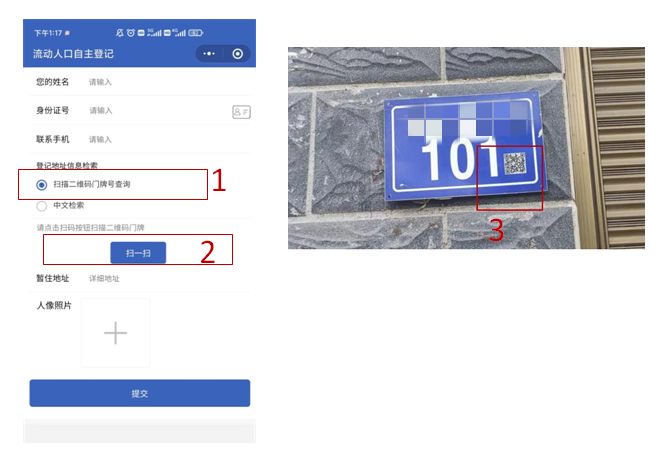Submit the form with 提交 button
This screenshot has height=451, width=661.
(140, 393)
